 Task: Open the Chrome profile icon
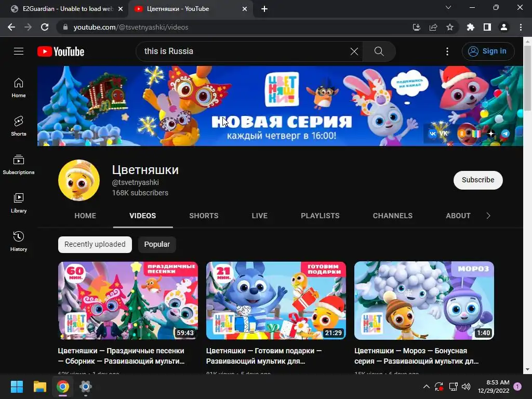[504, 27]
